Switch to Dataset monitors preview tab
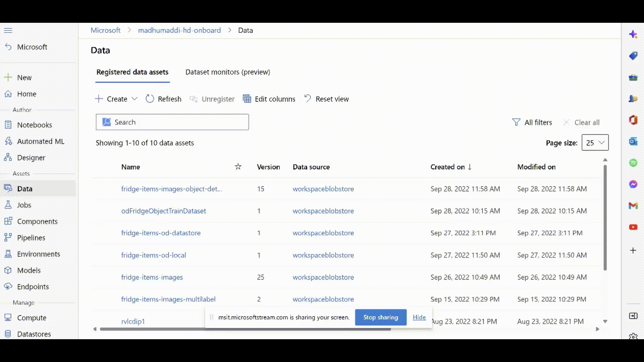Screen dimensions: 644x362 tap(228, 72)
